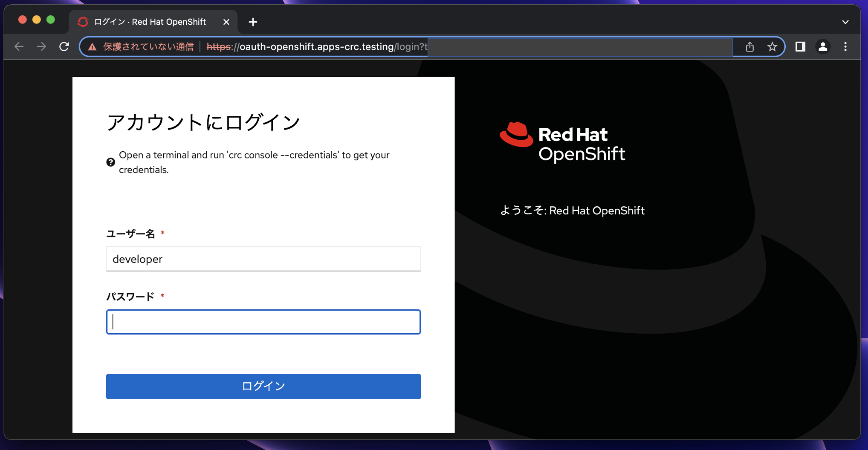Click the 'not secure' warning icon
The width and height of the screenshot is (868, 450).
tap(92, 47)
